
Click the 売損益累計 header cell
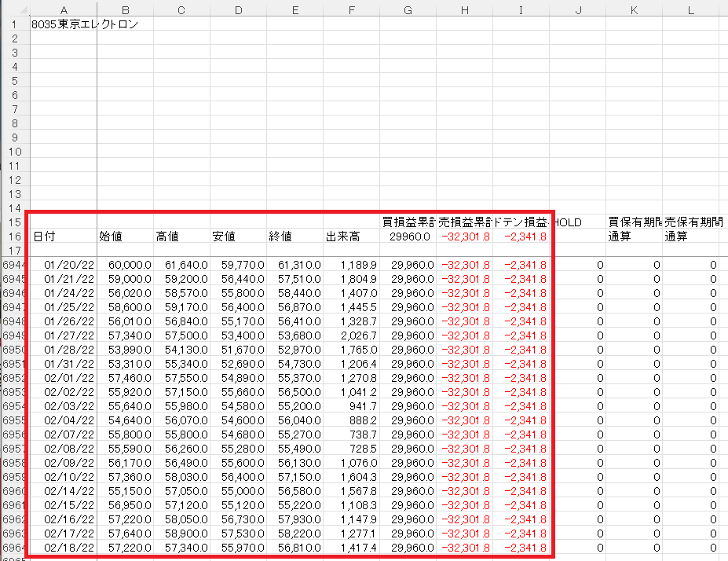pos(465,222)
